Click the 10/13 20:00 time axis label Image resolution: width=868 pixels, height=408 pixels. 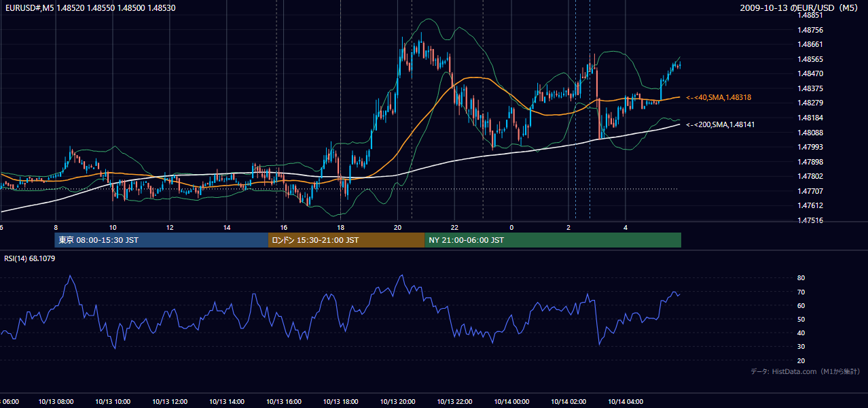[x=398, y=402]
